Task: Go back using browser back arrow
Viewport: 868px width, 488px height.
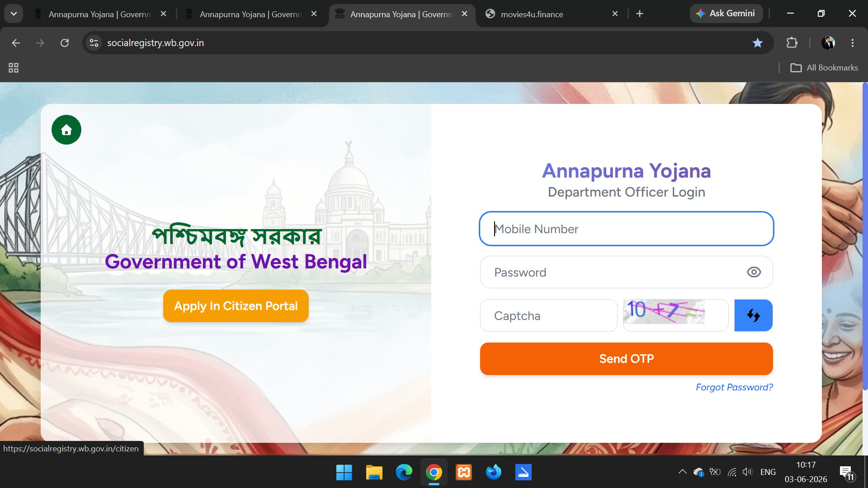Action: coord(16,43)
